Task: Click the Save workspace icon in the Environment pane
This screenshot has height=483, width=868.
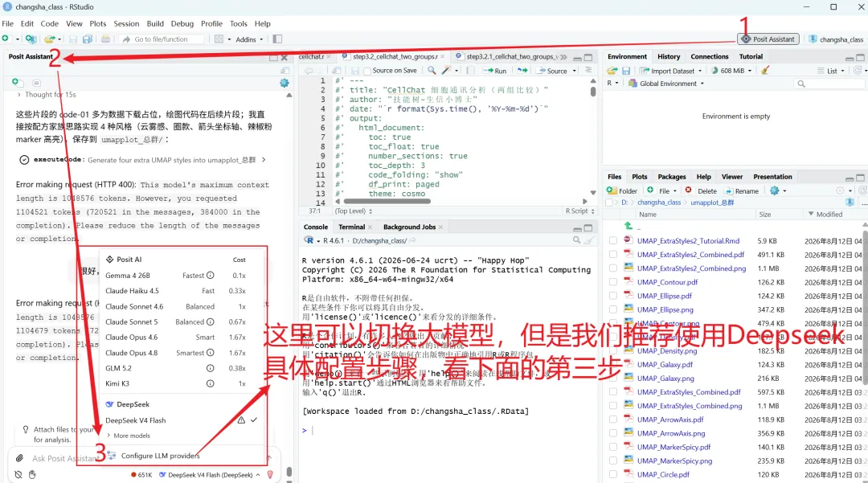Action: tap(626, 70)
